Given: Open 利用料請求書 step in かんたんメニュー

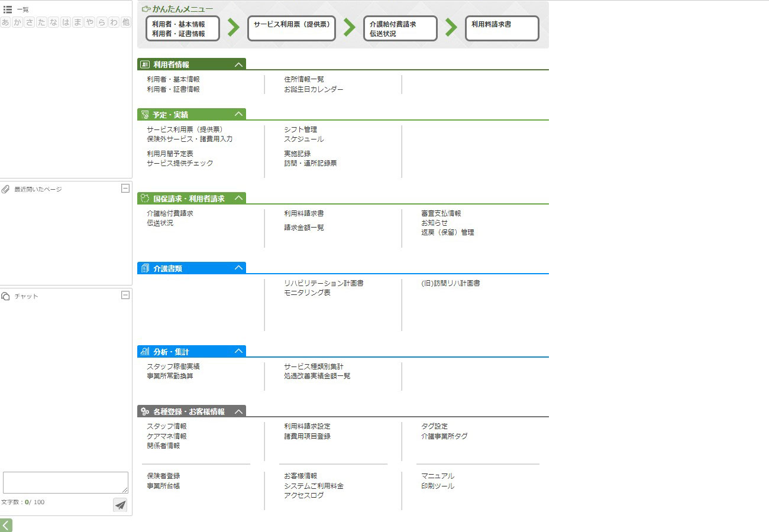Looking at the screenshot, I should pyautogui.click(x=502, y=28).
